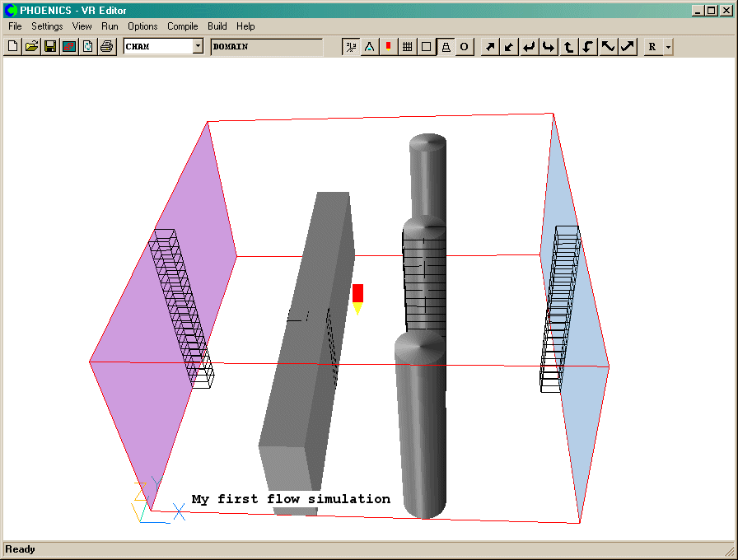Click the Print icon in toolbar
Screen dimensions: 738x560
click(107, 47)
